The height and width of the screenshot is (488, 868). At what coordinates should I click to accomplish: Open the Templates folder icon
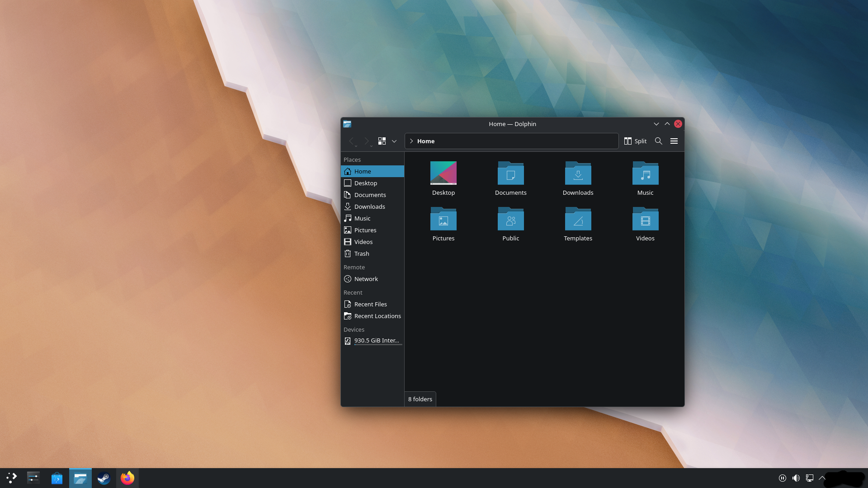tap(578, 220)
